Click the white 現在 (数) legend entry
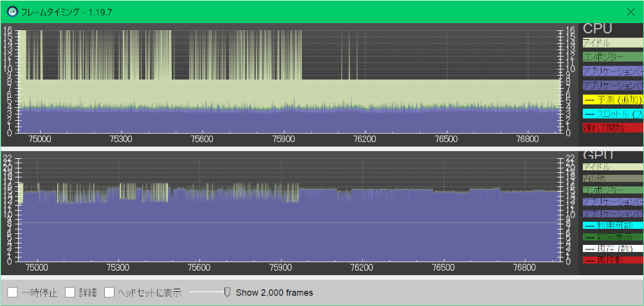Screen dimensions: 644x306 pyautogui.click(x=612, y=248)
